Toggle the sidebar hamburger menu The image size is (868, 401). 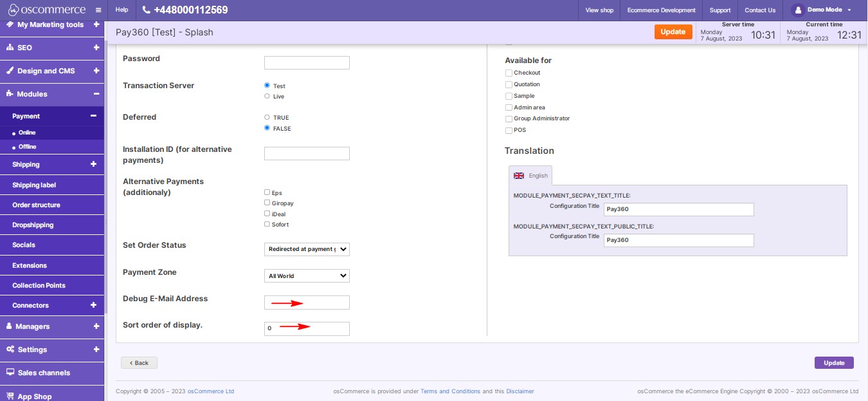point(98,10)
